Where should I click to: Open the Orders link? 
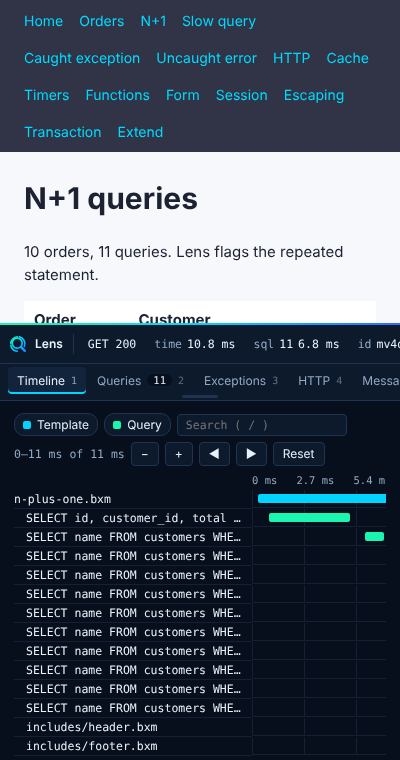pos(102,21)
